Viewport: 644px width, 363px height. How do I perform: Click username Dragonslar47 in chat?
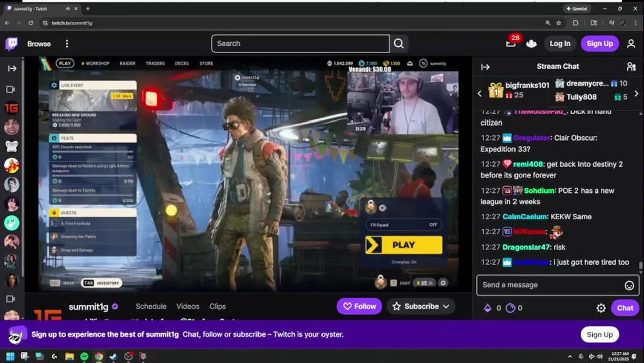pyautogui.click(x=527, y=247)
